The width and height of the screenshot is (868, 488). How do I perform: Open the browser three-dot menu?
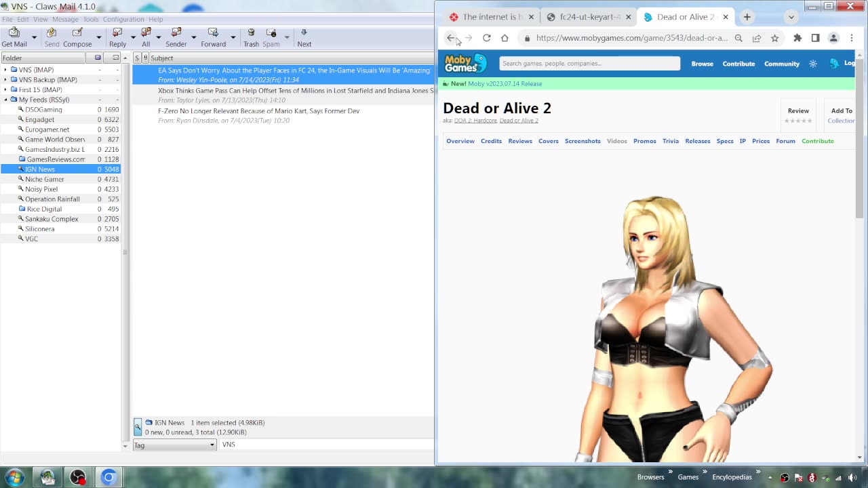pyautogui.click(x=852, y=38)
